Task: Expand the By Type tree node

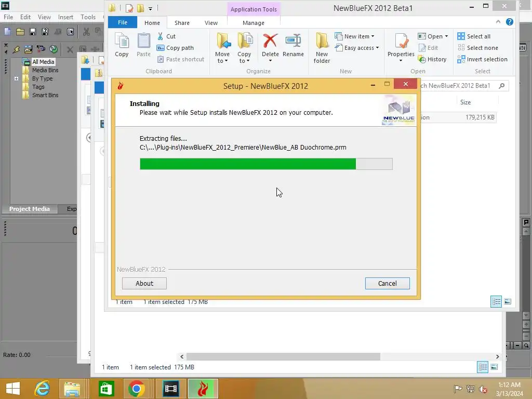Action: click(x=16, y=79)
